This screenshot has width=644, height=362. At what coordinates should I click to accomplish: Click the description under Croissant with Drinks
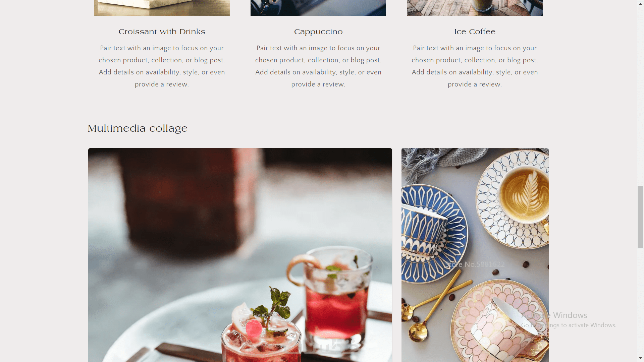pos(162,66)
